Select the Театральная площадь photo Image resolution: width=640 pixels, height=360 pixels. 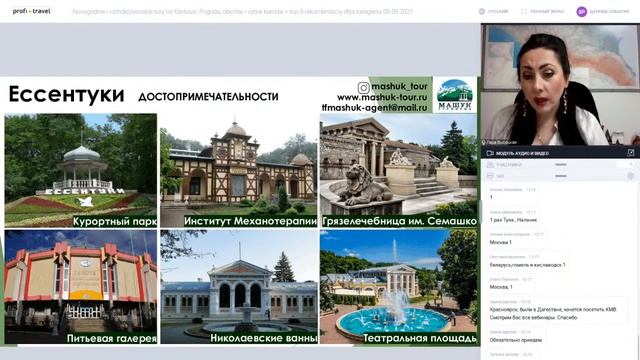[x=399, y=287]
